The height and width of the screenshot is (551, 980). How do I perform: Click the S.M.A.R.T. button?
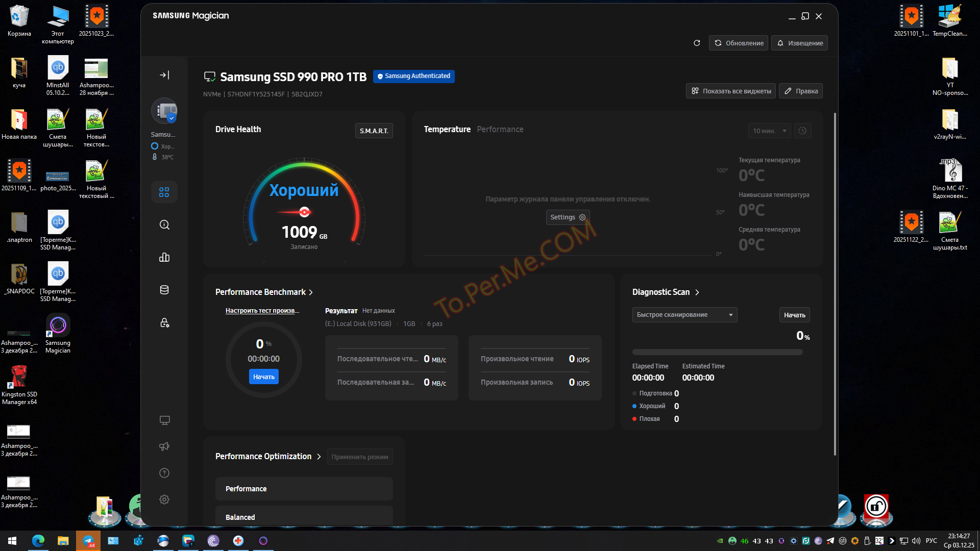point(374,131)
